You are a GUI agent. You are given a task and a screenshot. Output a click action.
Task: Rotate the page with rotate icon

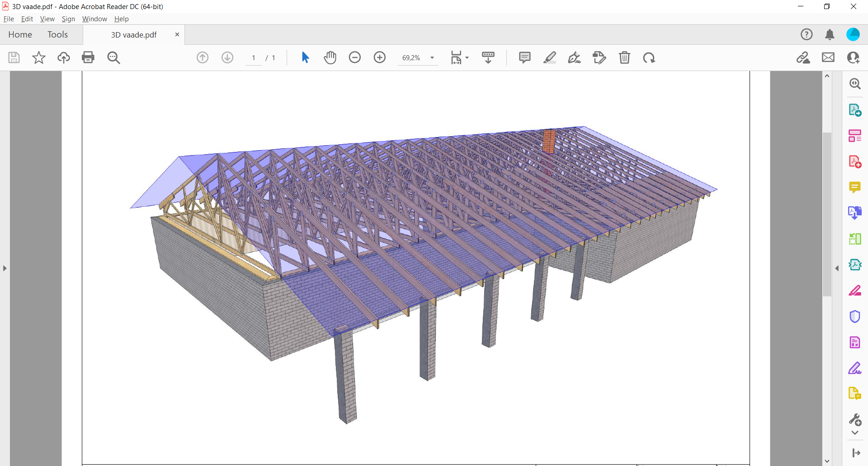(x=649, y=57)
